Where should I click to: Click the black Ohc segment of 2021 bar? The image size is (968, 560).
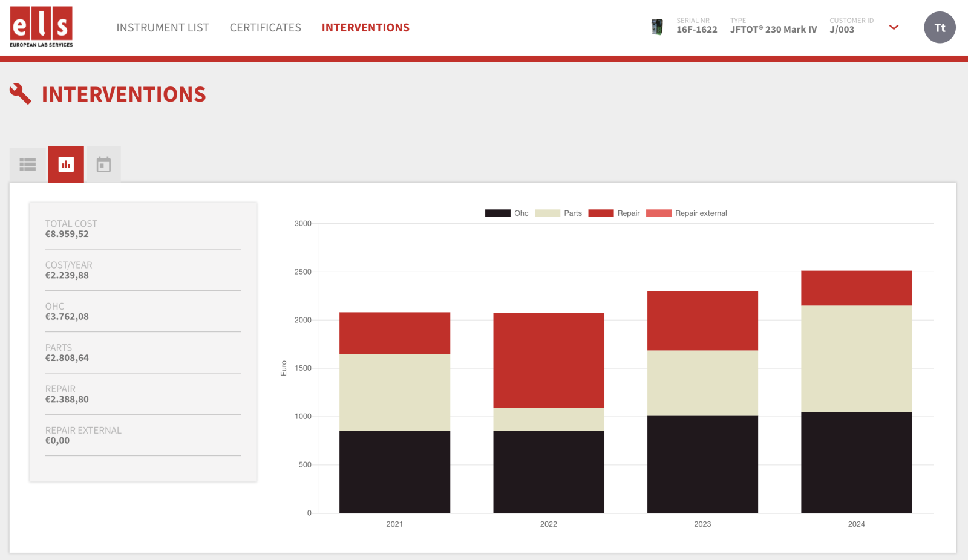(x=394, y=472)
